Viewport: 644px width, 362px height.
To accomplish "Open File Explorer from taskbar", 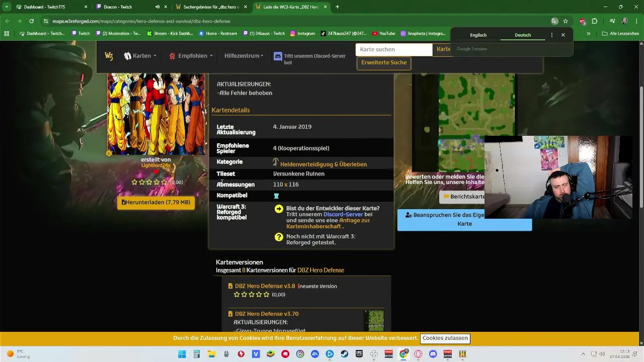I will click(x=212, y=354).
